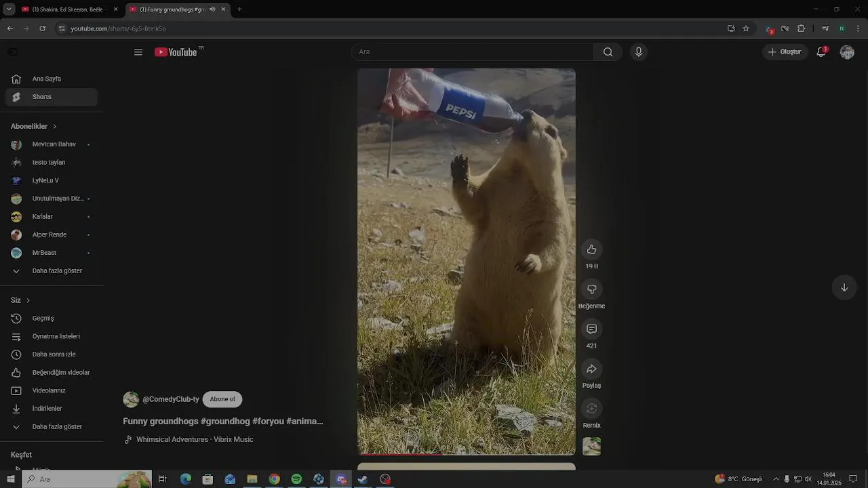Open a new browser tab

pos(239,9)
